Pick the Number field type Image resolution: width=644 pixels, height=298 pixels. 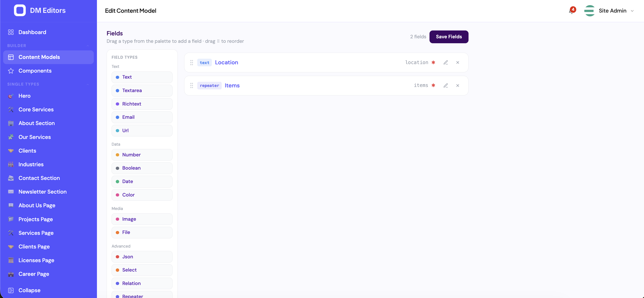pyautogui.click(x=142, y=155)
